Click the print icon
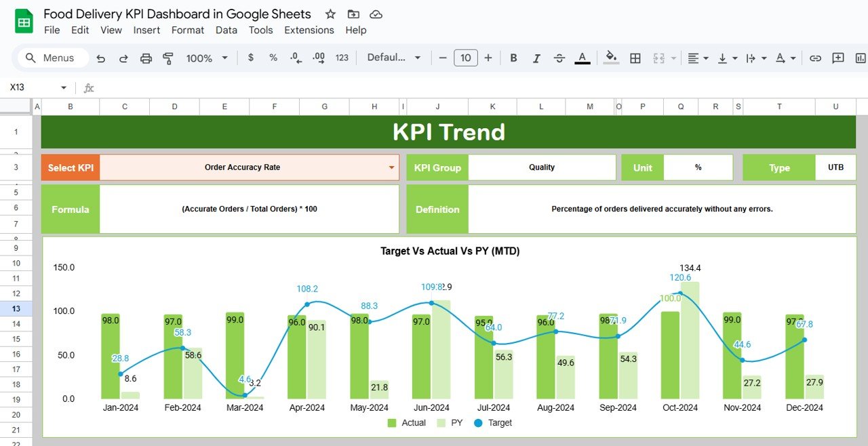Viewport: 868px width, 446px height. (146, 58)
